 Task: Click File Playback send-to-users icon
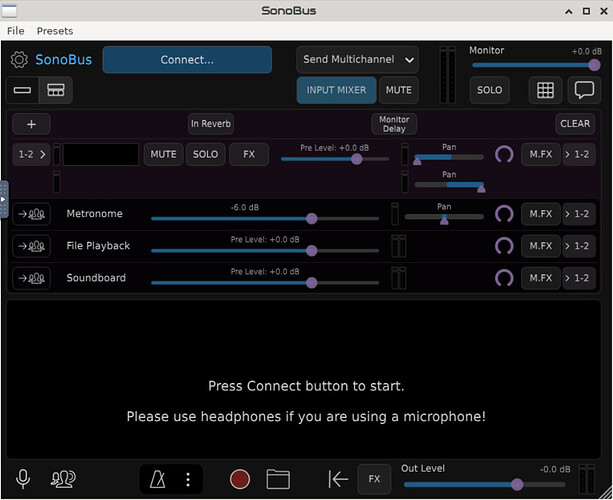pos(31,246)
